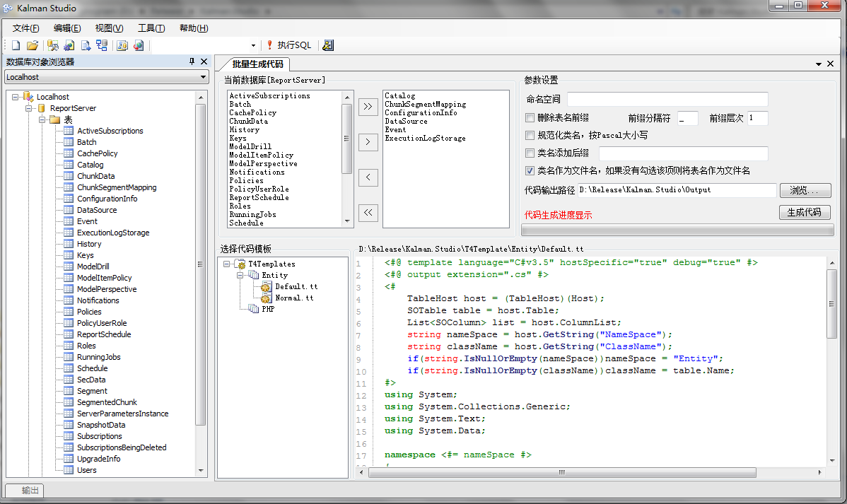Enable the 类名添加后缀 checkbox
Screen dimensions: 847x504
(x=530, y=153)
